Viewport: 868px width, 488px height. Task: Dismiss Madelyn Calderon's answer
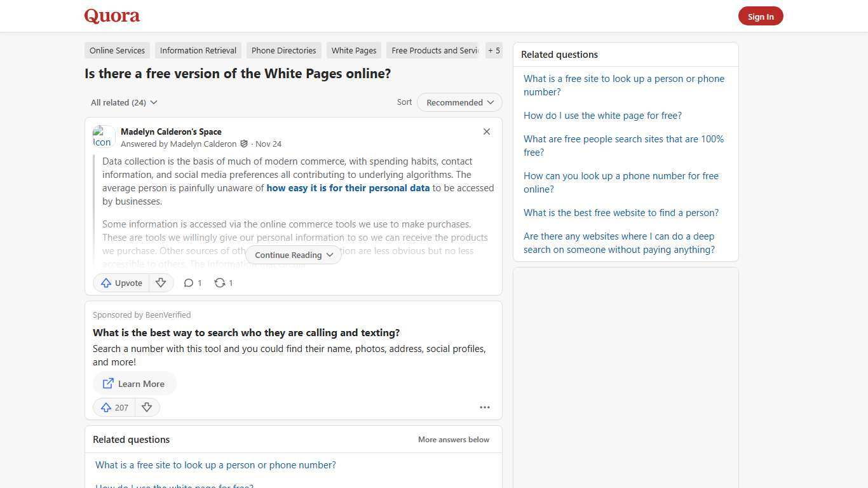point(487,132)
